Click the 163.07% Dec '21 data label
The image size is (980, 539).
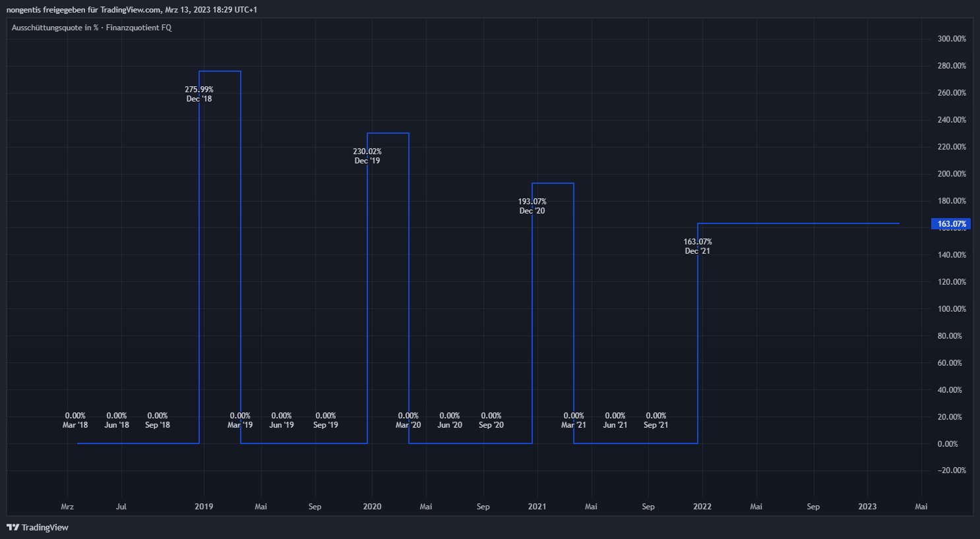(698, 246)
